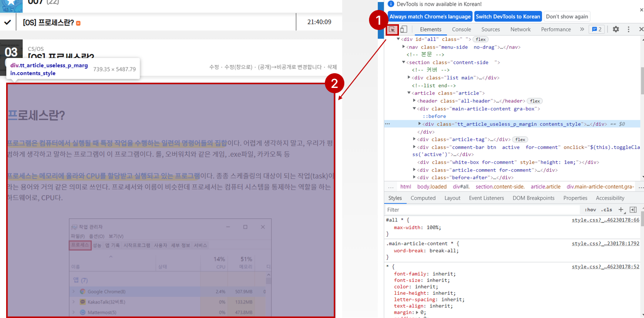Click Don't show again button
Screen dimensions: 644x318
[x=567, y=17]
